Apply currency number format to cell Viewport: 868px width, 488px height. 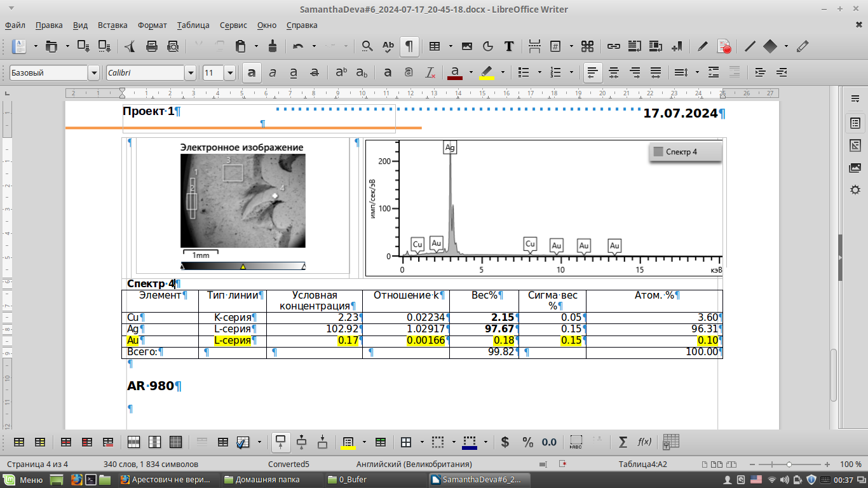505,442
